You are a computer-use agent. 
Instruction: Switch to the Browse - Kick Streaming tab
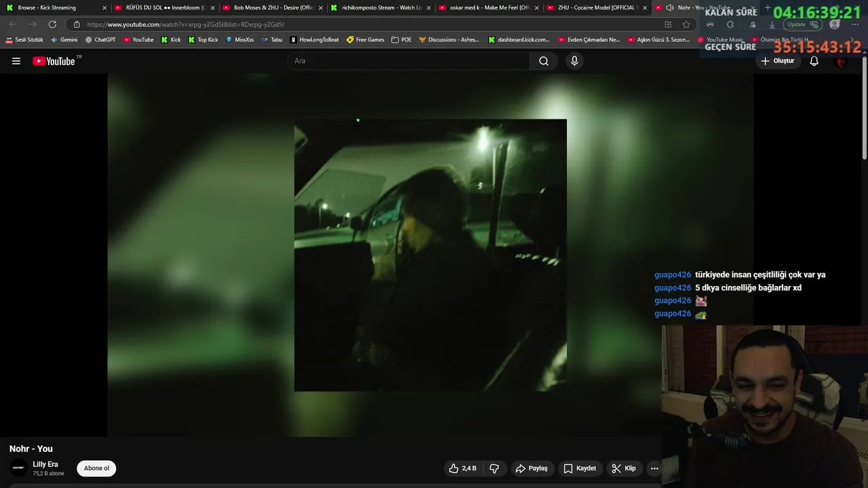[x=54, y=7]
